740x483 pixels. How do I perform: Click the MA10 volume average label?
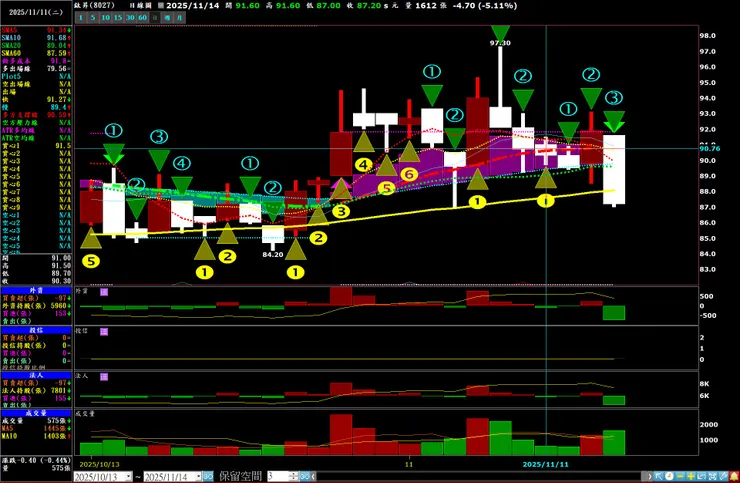click(9, 436)
